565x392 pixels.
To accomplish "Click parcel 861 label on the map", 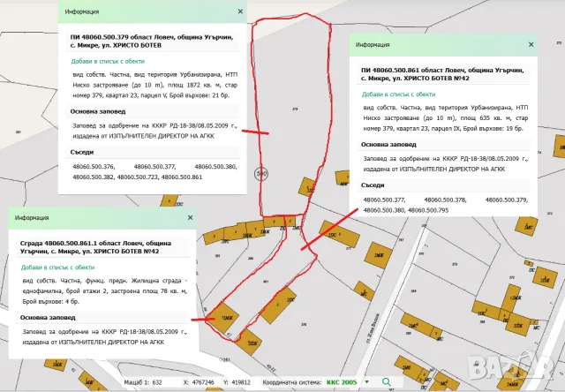I will (x=266, y=282).
